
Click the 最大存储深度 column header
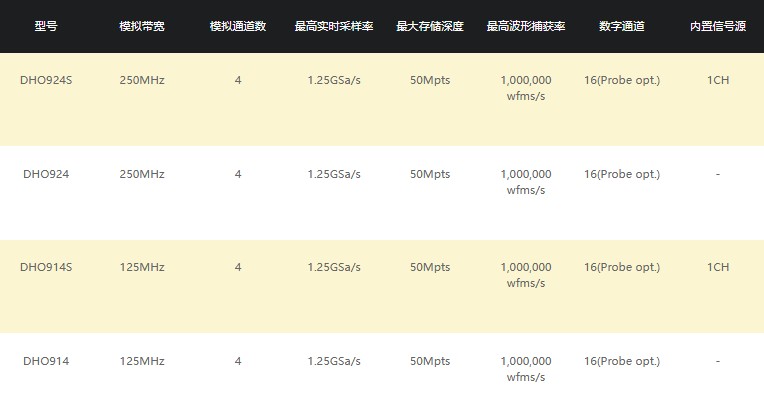pyautogui.click(x=430, y=26)
